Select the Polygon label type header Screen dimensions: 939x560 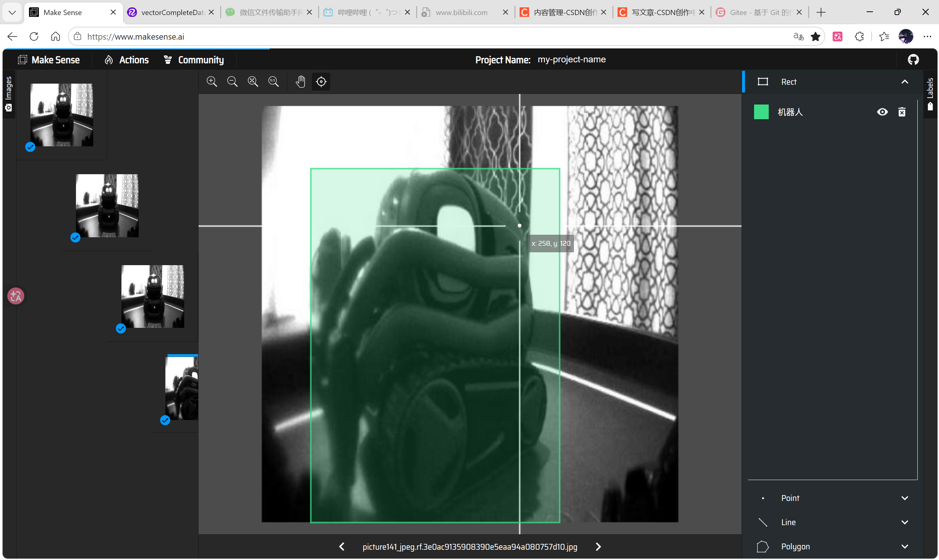pos(833,546)
